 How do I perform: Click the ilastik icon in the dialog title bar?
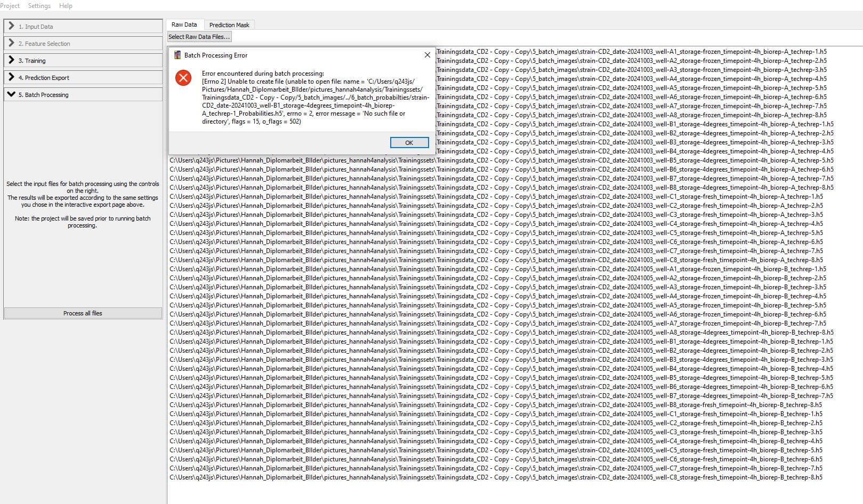coord(176,55)
